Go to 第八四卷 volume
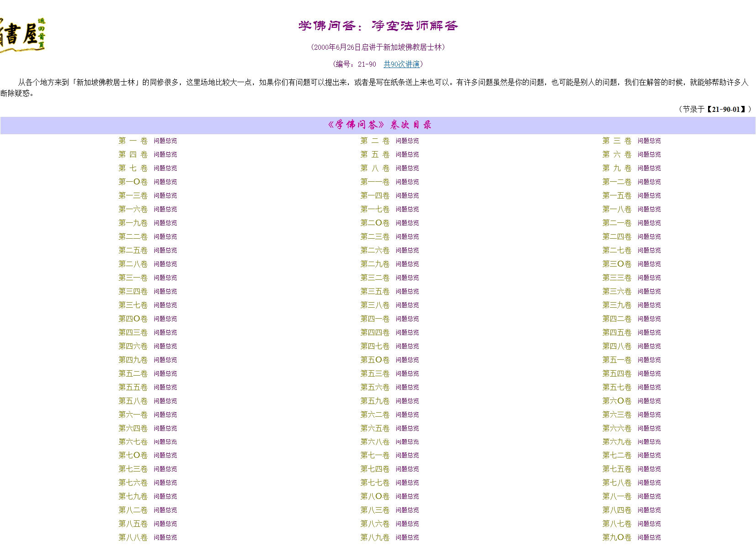The height and width of the screenshot is (551, 756). [616, 510]
